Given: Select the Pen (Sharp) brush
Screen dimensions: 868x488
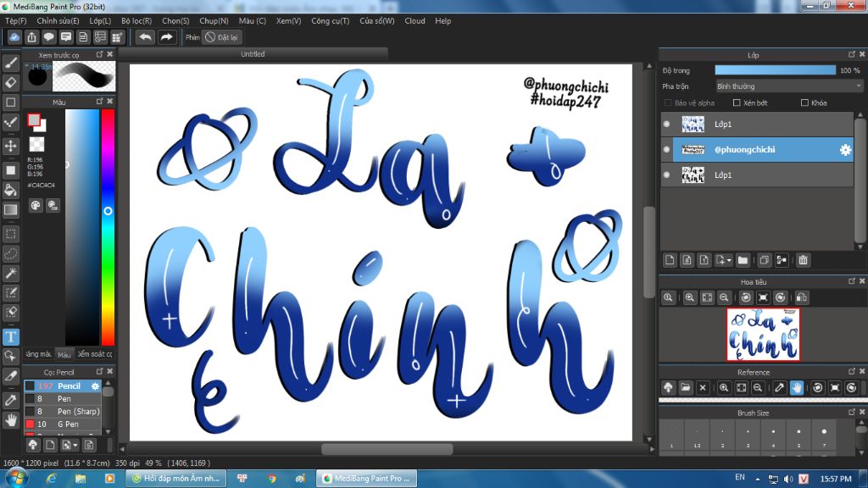Looking at the screenshot, I should (x=63, y=411).
